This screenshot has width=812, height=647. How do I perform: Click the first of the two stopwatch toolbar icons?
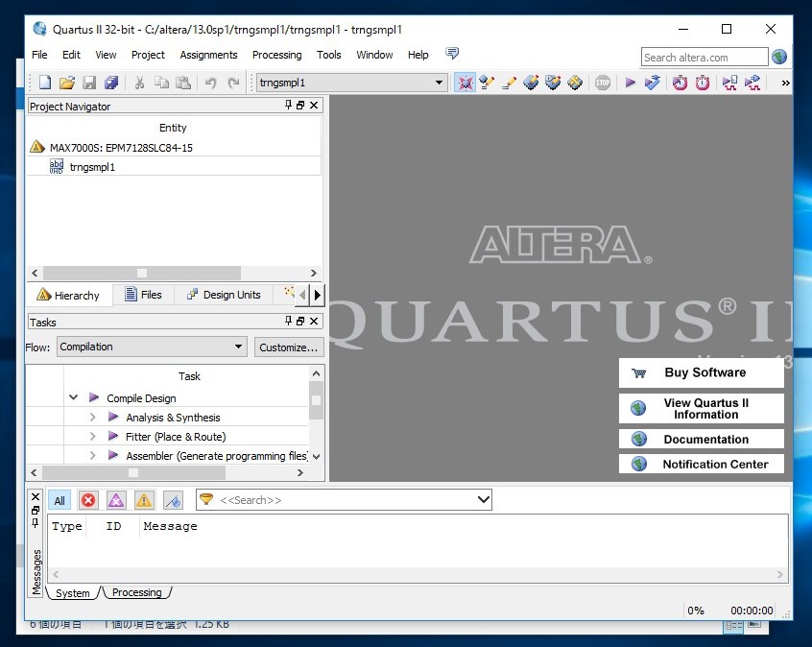680,83
